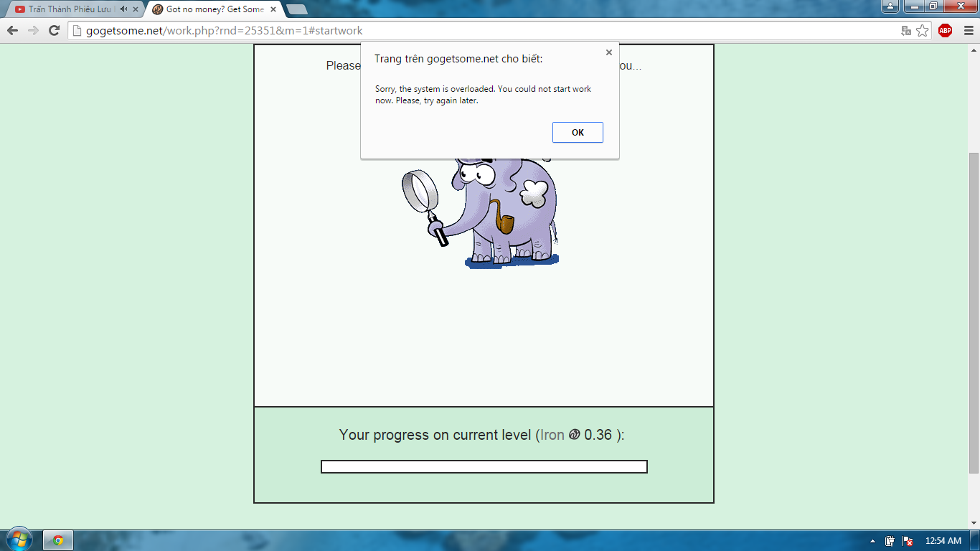The width and height of the screenshot is (980, 551).
Task: Open the Windows Start menu
Action: click(x=18, y=540)
